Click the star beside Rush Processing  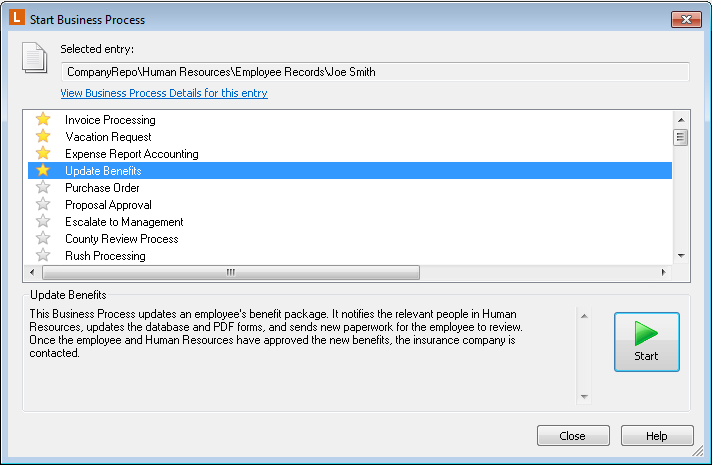[x=43, y=256]
